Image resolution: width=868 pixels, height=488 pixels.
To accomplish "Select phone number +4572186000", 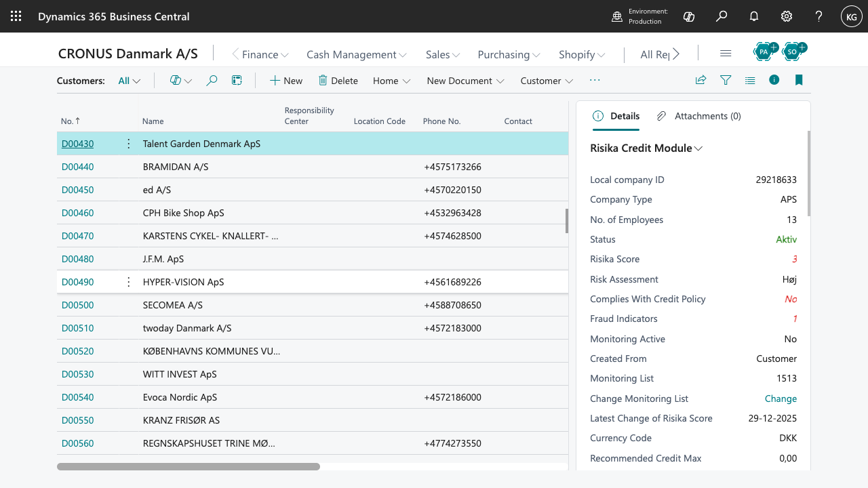I will (x=453, y=397).
